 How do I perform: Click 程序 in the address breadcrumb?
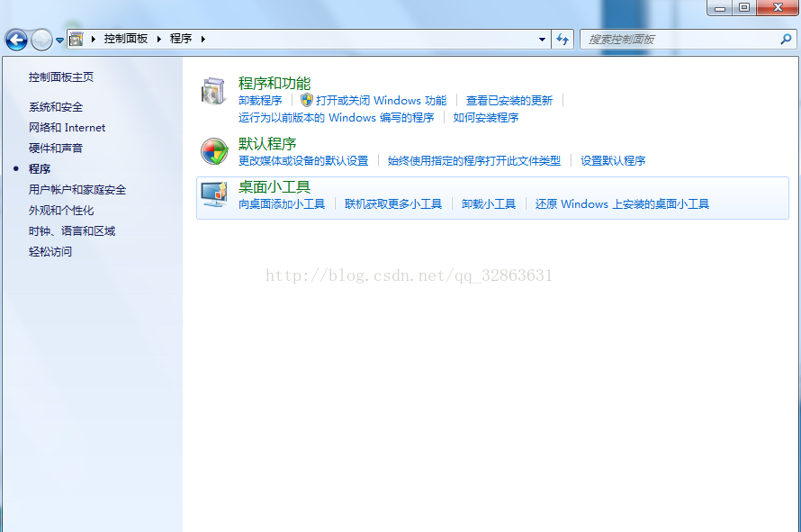(181, 39)
